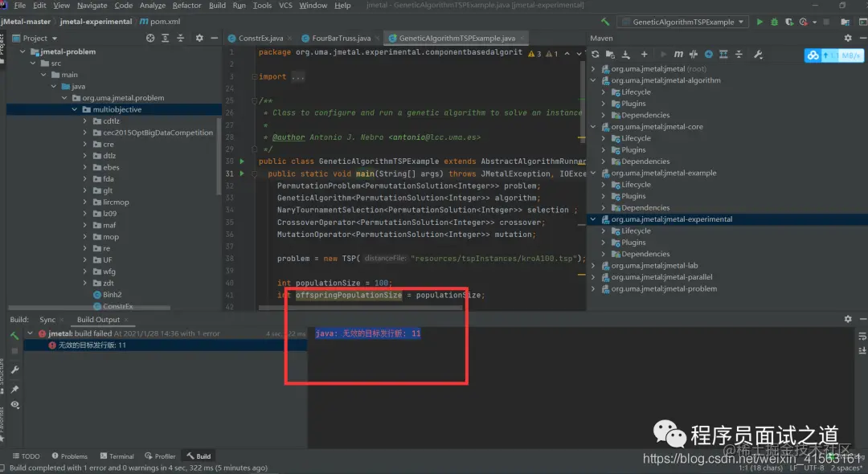
Task: Open the TODO tool window
Action: click(x=26, y=456)
